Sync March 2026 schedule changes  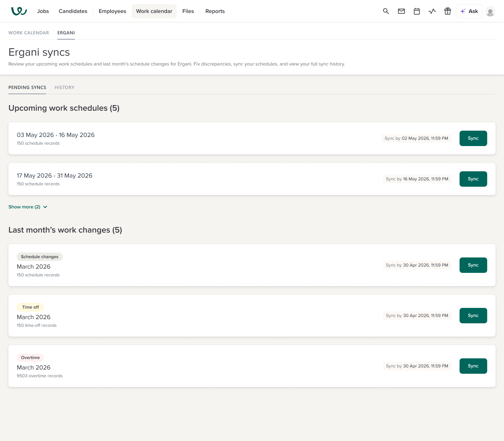coord(473,265)
